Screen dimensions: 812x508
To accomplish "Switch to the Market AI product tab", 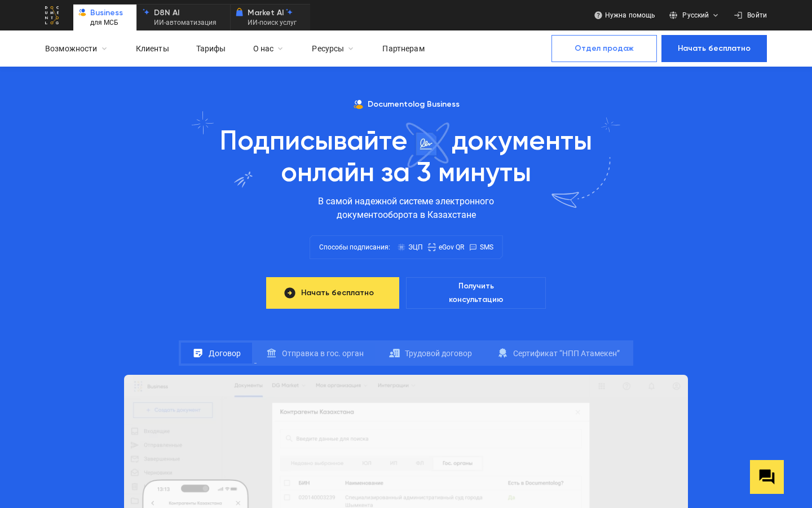I will pos(270,17).
